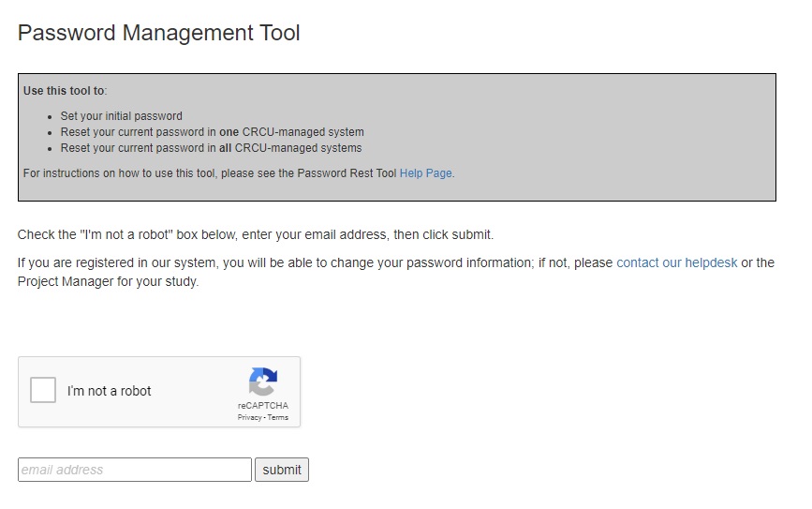Click the reCAPTCHA logo icon
The width and height of the screenshot is (812, 509).
tap(263, 382)
